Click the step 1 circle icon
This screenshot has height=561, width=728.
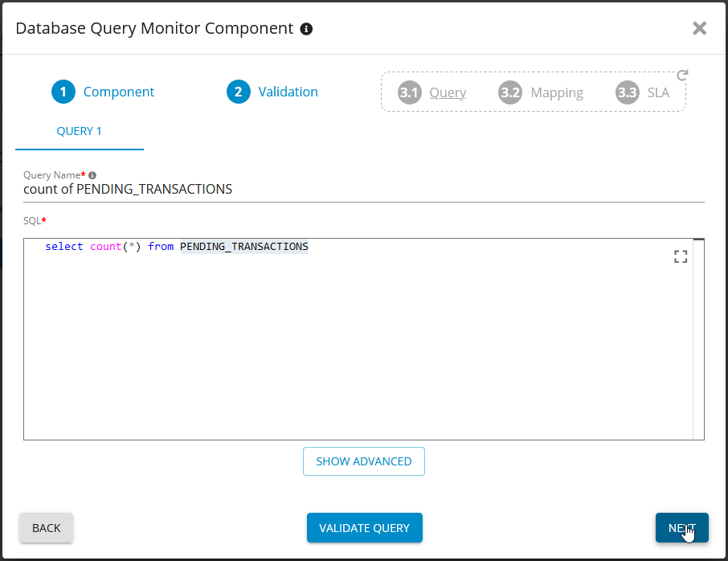pyautogui.click(x=63, y=92)
